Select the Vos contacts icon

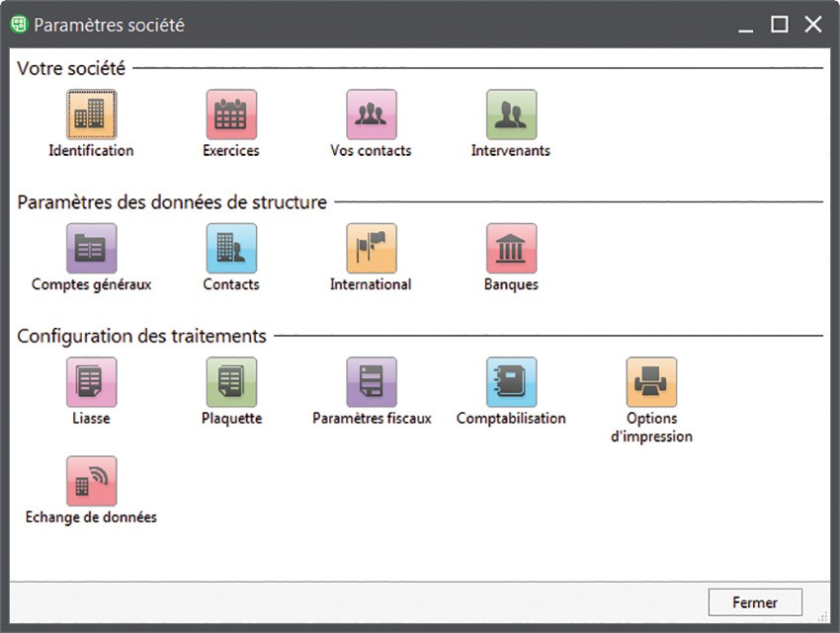[371, 115]
